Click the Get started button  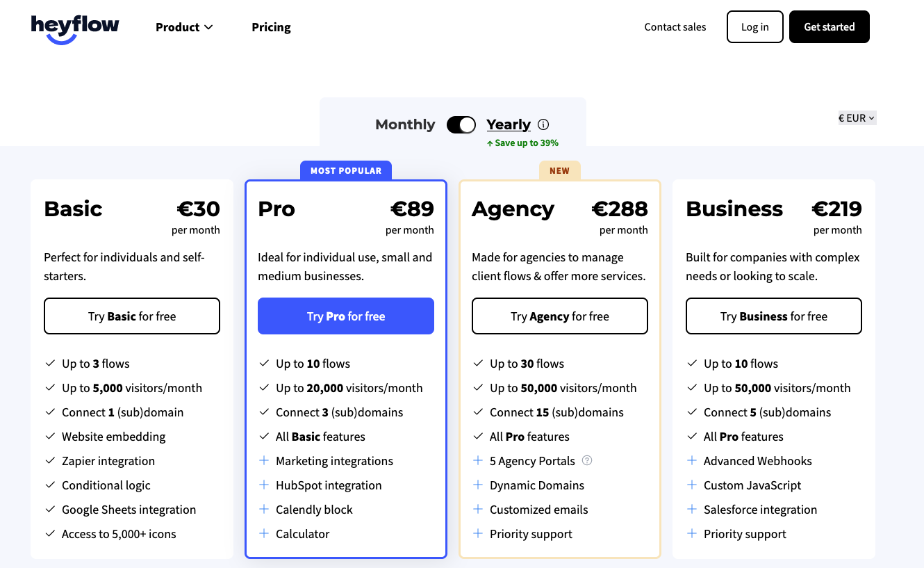tap(829, 27)
